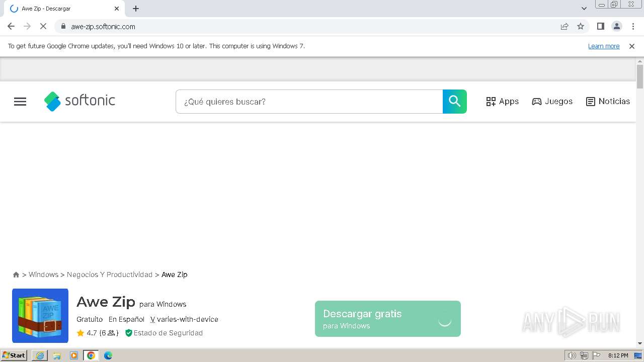
Task: Open the Windows Start menu
Action: click(14, 355)
